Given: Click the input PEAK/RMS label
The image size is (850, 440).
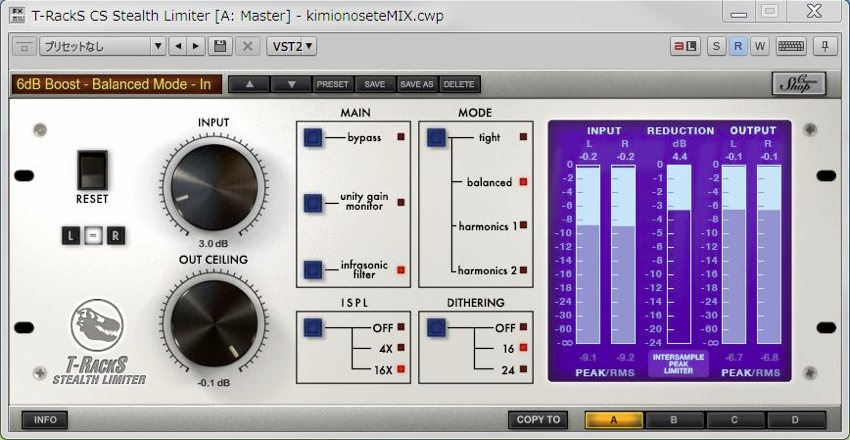Looking at the screenshot, I should pos(604,372).
